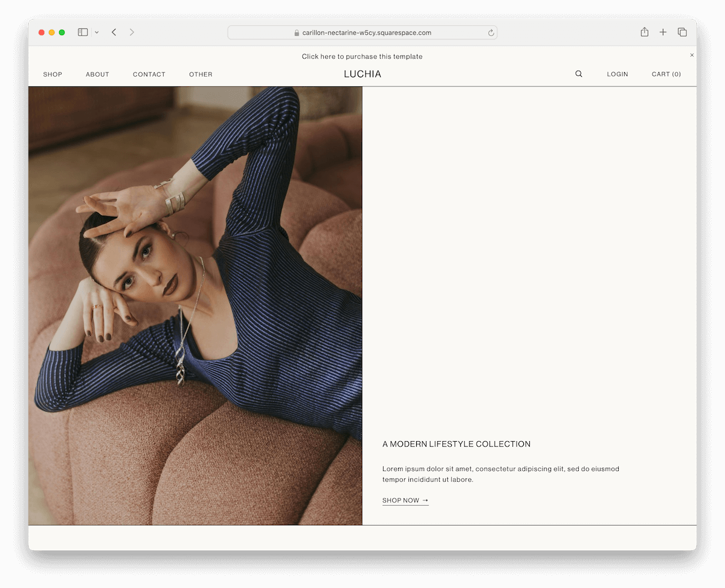The height and width of the screenshot is (588, 725).
Task: Click the padlock icon in the address bar
Action: click(x=295, y=33)
